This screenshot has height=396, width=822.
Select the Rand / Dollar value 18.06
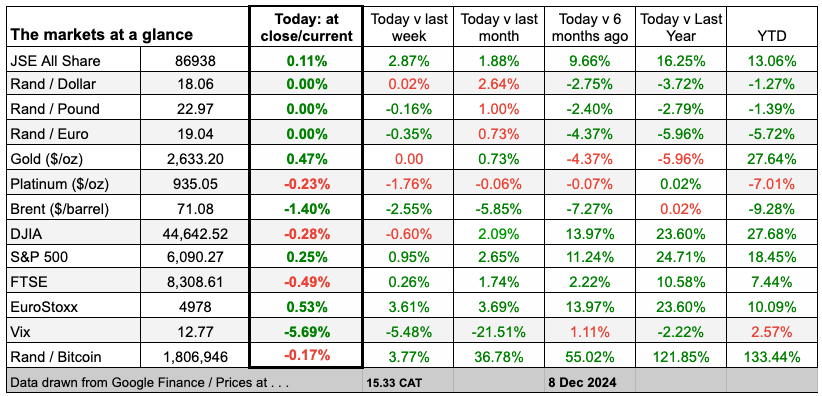click(x=194, y=84)
